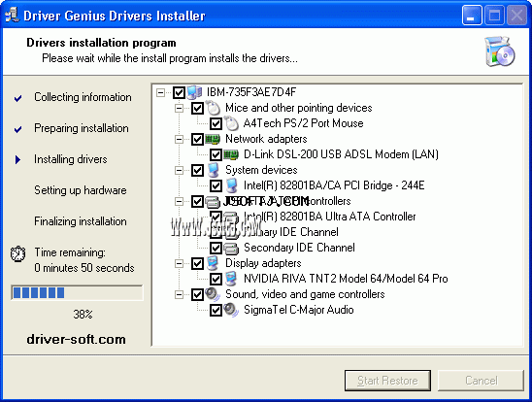Click the 0 minutes 50 seconds text
Viewport: 532px width, 402px height.
tap(84, 268)
